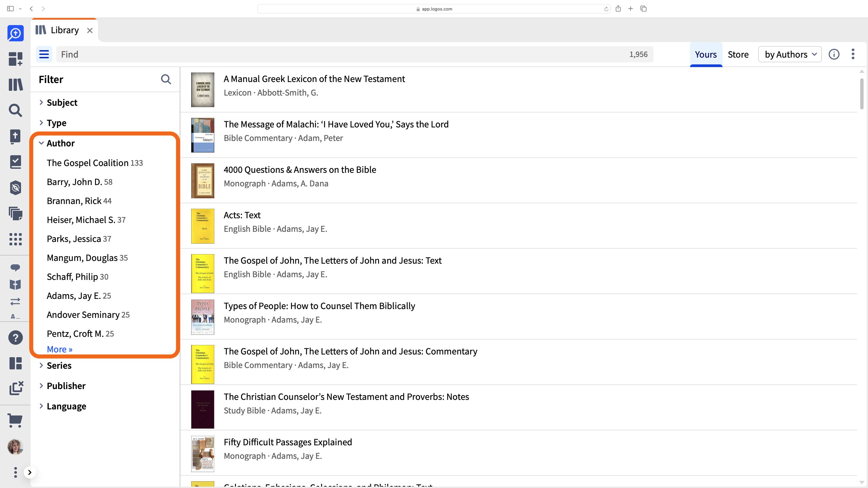The image size is (868, 488).
Task: Click the library list vertical scrollbar
Action: [862, 94]
